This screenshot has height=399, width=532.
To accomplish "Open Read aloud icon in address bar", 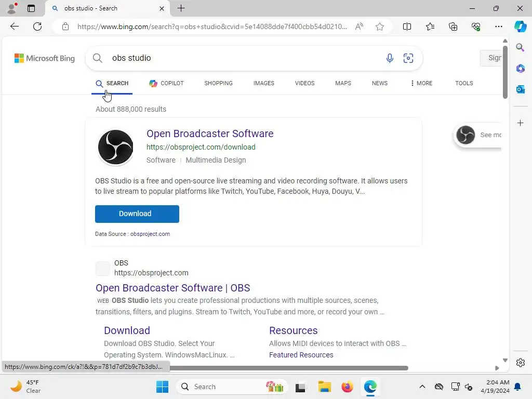I will [x=359, y=26].
